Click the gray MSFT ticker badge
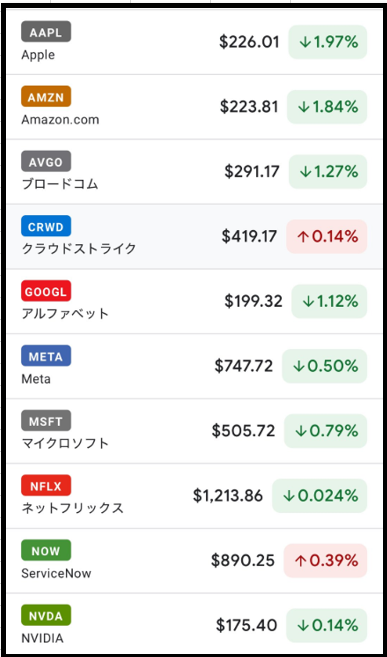387x657 pixels. tap(46, 421)
